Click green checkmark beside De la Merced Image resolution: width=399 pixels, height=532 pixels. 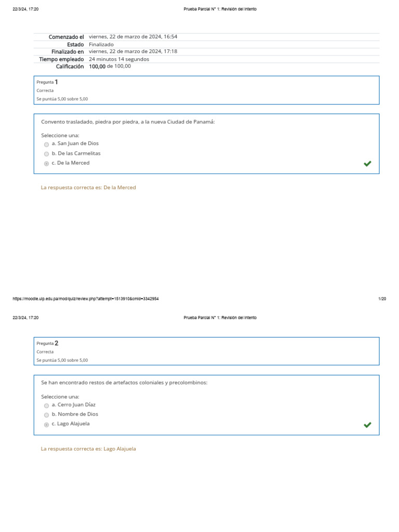(367, 164)
